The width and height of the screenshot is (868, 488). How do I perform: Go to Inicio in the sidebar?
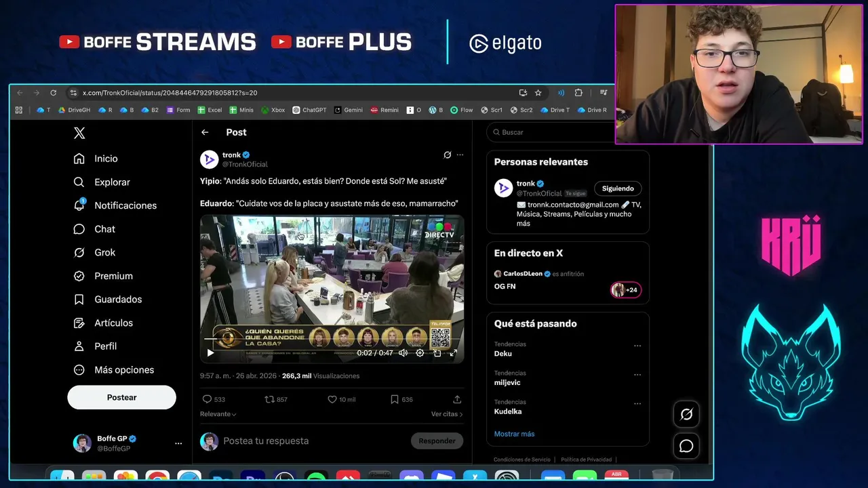click(96, 159)
